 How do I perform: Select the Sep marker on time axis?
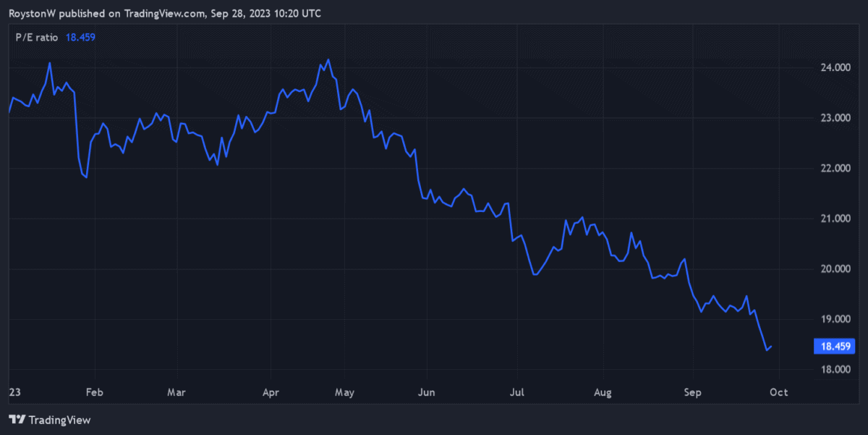point(693,393)
